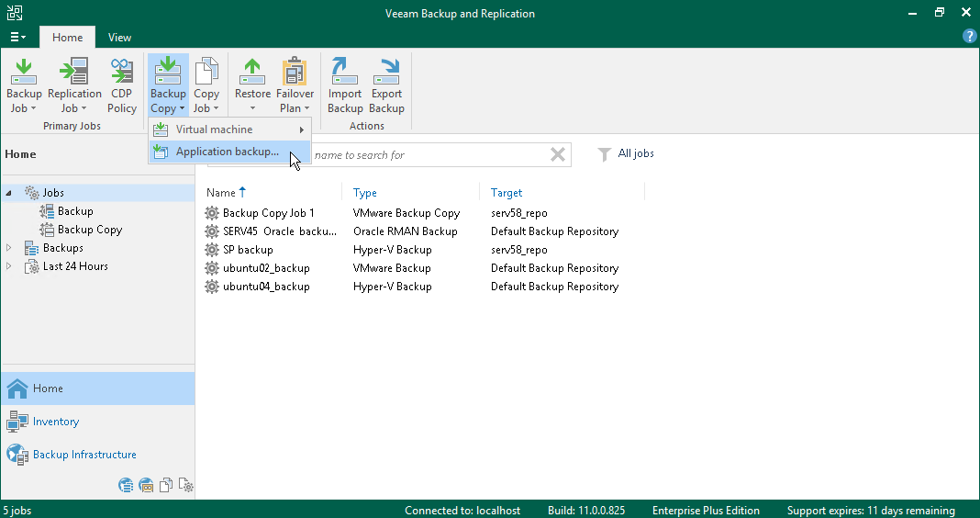This screenshot has height=518, width=980.
Task: Select the SP backup job name
Action: (248, 250)
